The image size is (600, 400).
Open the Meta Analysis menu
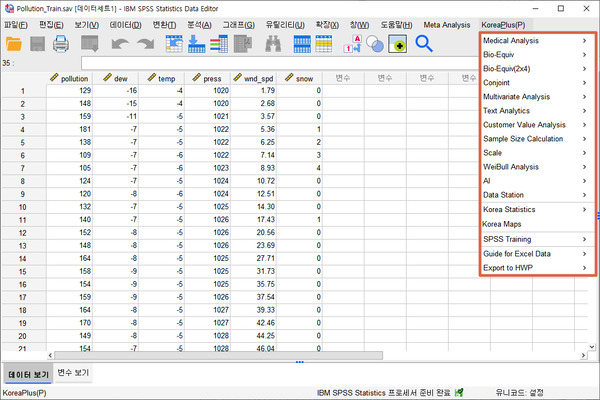pyautogui.click(x=447, y=25)
